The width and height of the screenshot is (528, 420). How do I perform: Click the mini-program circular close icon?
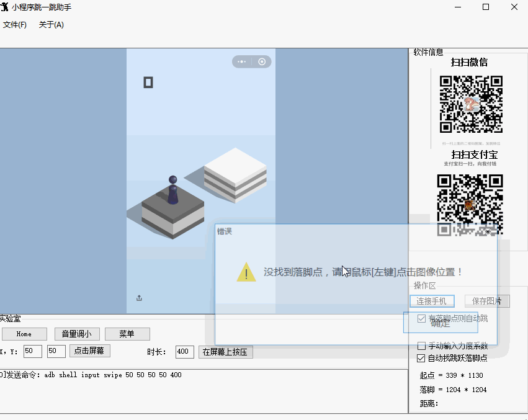(x=262, y=61)
